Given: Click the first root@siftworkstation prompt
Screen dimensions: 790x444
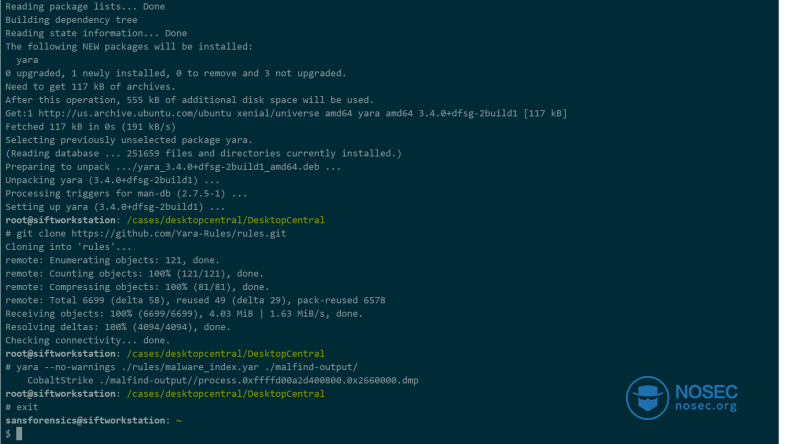Looking at the screenshot, I should coord(60,220).
